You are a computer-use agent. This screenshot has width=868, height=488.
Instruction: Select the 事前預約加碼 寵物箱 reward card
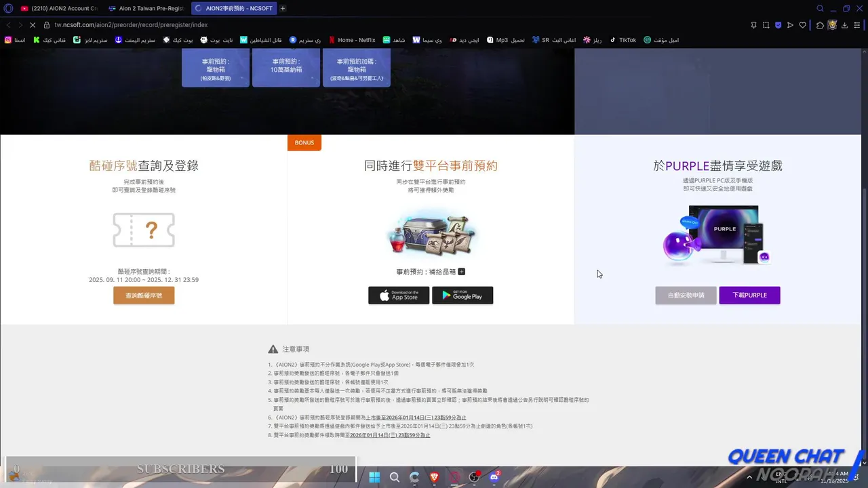[357, 68]
